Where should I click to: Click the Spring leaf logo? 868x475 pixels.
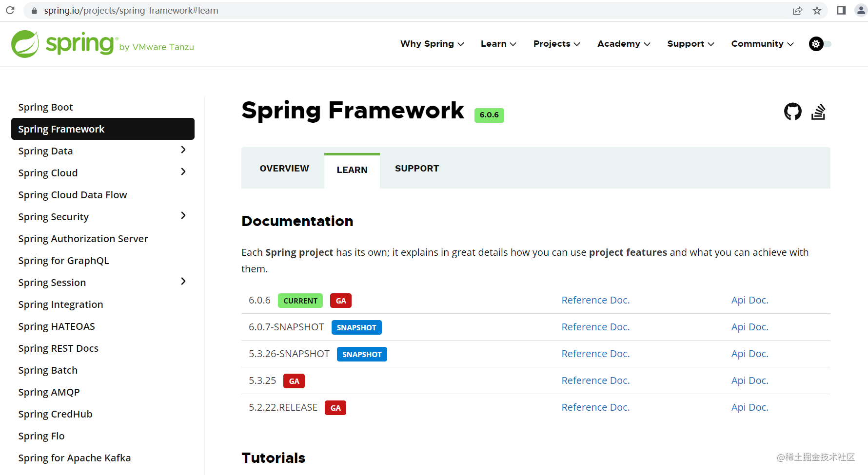pyautogui.click(x=25, y=44)
